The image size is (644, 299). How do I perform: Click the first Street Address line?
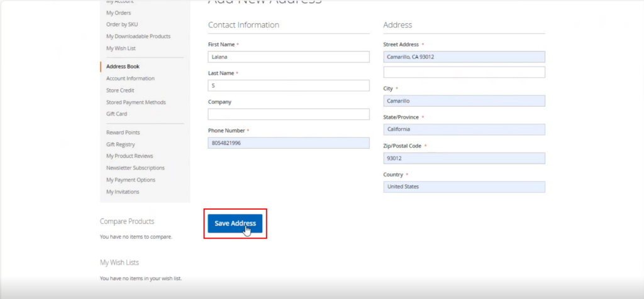point(464,57)
